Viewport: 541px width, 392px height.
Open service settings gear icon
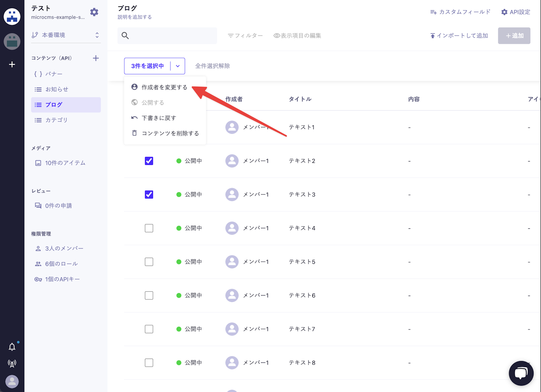pos(94,12)
